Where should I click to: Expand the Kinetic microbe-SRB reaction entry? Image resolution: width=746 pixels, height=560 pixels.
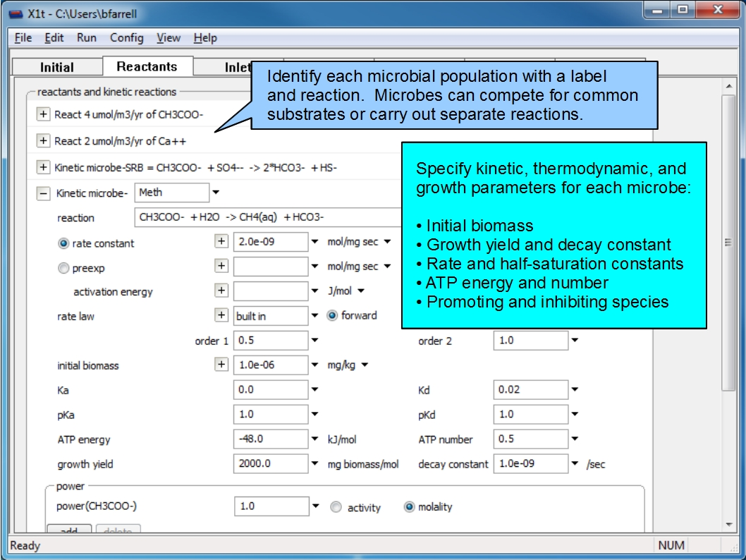pos(43,167)
